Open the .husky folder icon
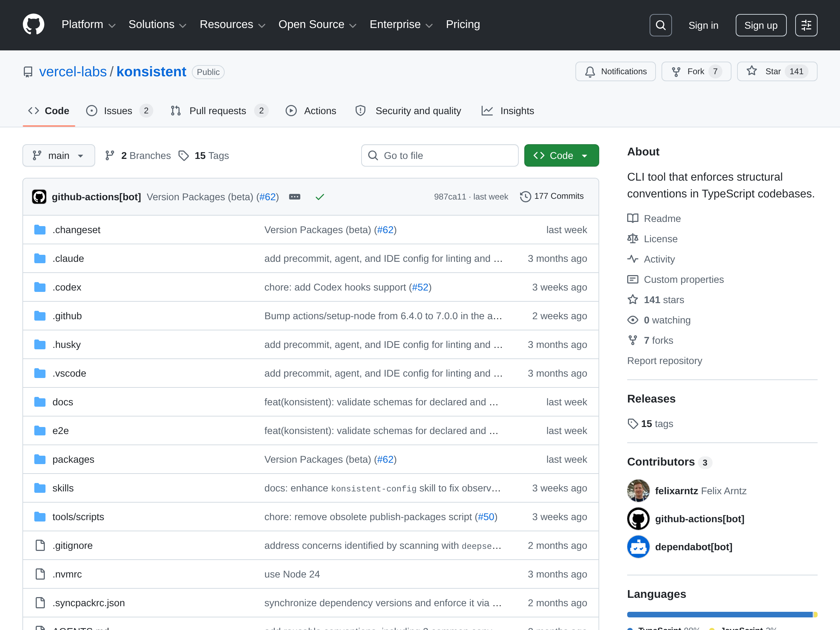 pyautogui.click(x=40, y=344)
